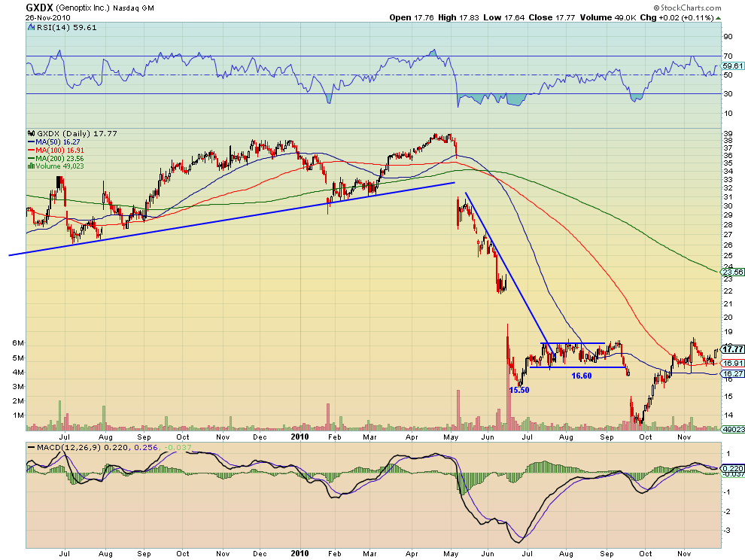Click the 2010 year label under MACD panel

[x=300, y=553]
